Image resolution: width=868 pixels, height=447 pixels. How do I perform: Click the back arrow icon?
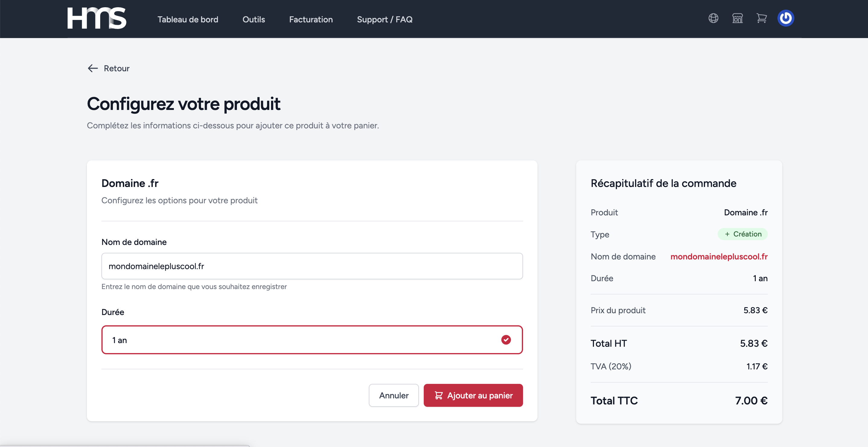(x=93, y=69)
